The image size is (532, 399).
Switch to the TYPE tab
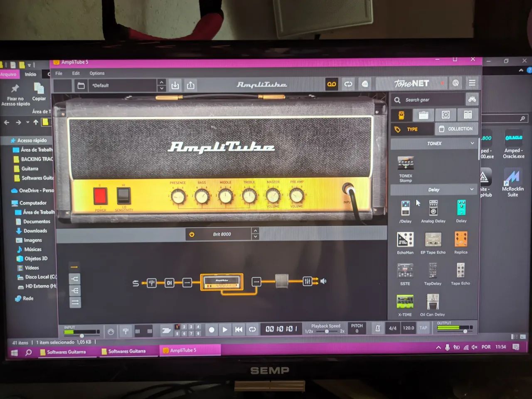(412, 129)
